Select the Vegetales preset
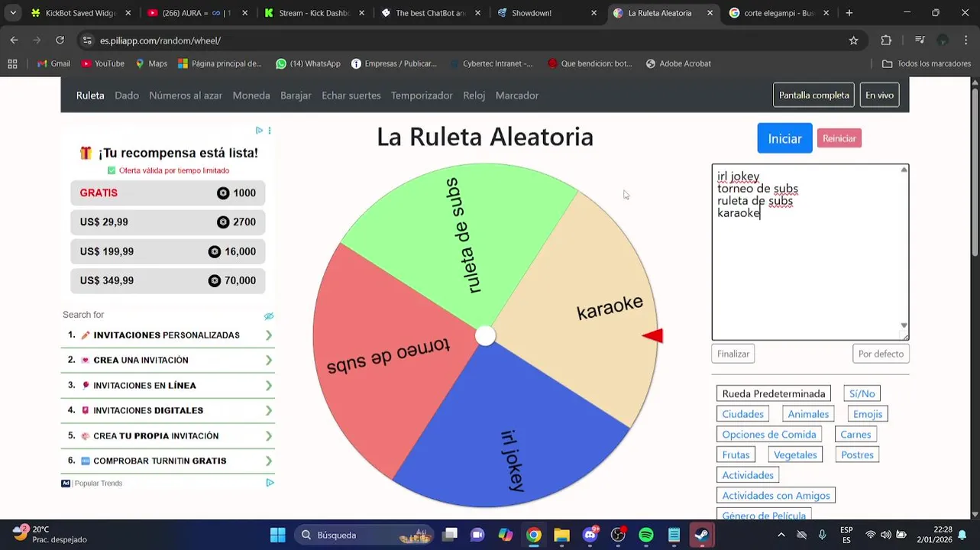980x550 pixels. [795, 455]
